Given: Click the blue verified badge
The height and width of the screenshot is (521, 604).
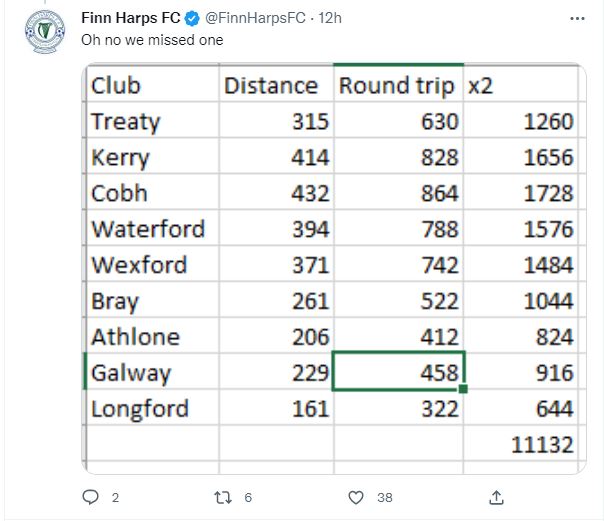Looking at the screenshot, I should pyautogui.click(x=192, y=18).
